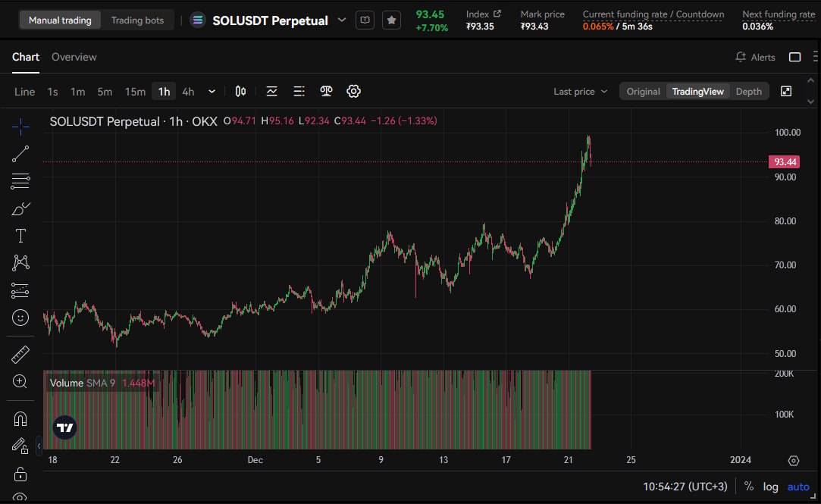Viewport: 821px width, 504px height.
Task: Open the Fibonacci and channel lines tool
Action: pos(20,181)
